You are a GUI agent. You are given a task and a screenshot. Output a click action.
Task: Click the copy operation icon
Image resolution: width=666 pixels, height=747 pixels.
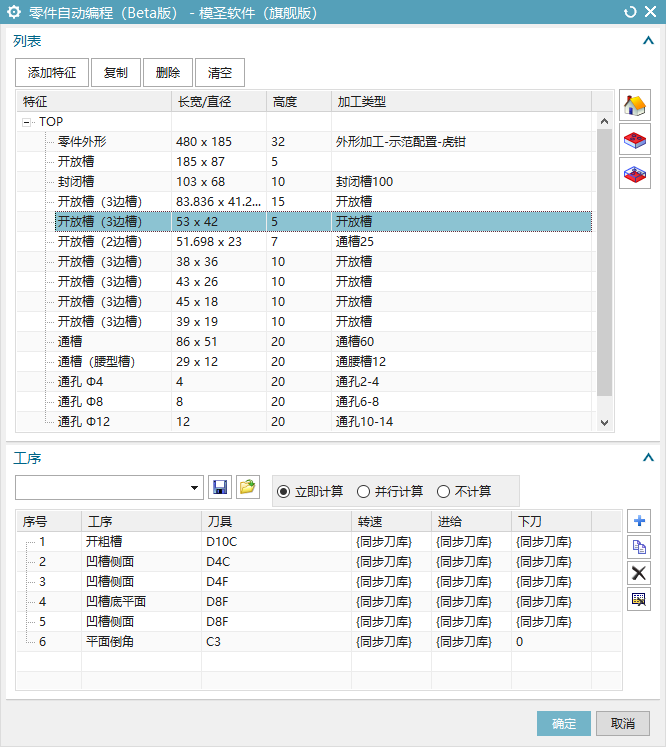point(639,547)
